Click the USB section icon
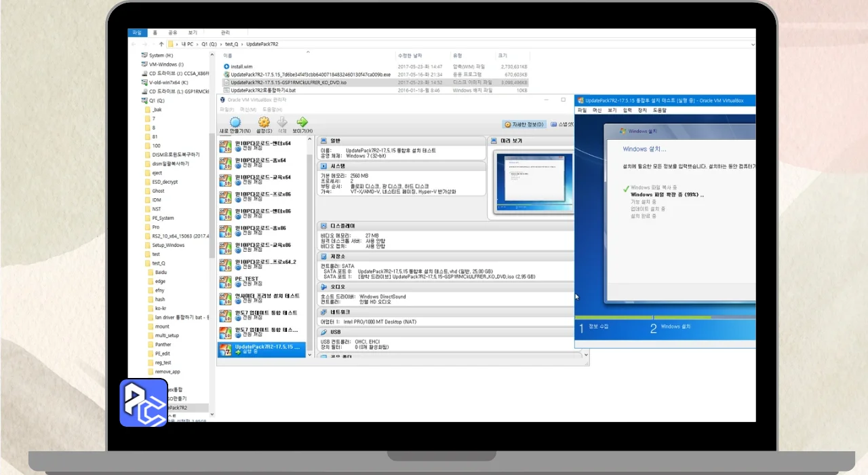This screenshot has height=475, width=868. [323, 332]
